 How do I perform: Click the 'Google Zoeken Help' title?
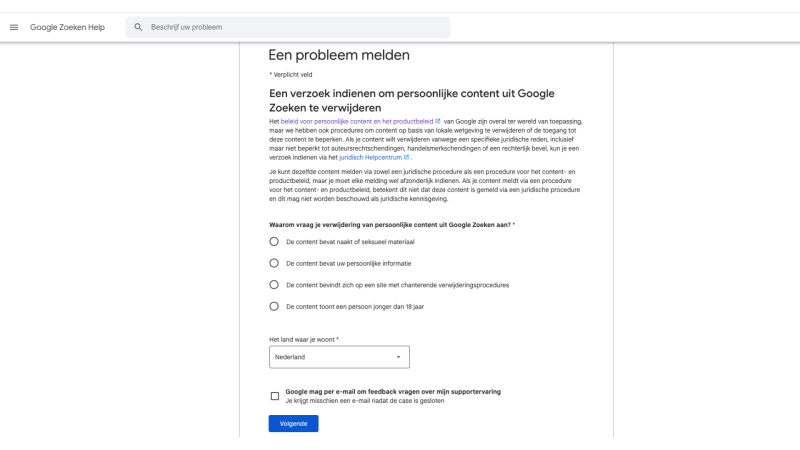[67, 27]
